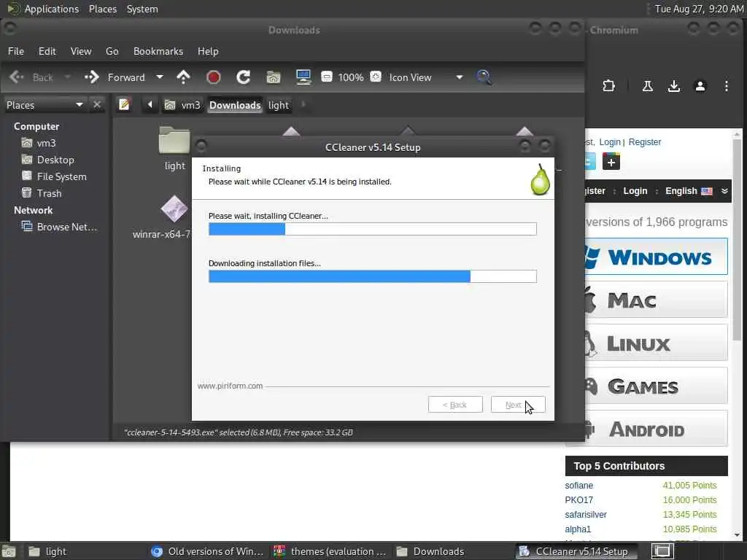The height and width of the screenshot is (560, 747).
Task: Click the Search magnifier icon in the file manager
Action: pyautogui.click(x=484, y=77)
